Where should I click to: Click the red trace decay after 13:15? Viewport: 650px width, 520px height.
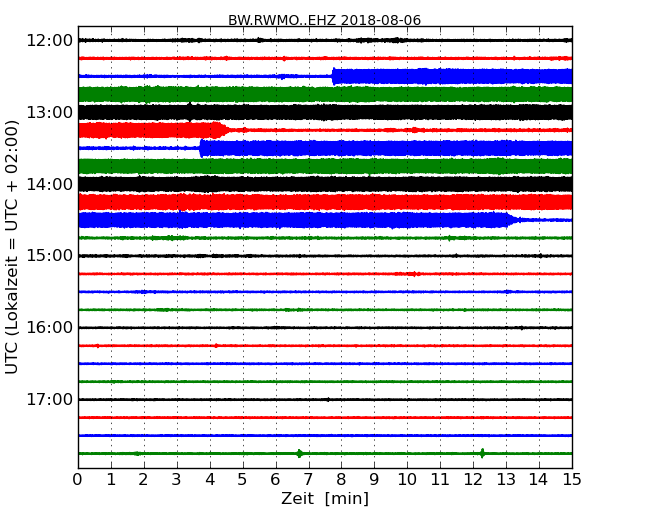(222, 130)
